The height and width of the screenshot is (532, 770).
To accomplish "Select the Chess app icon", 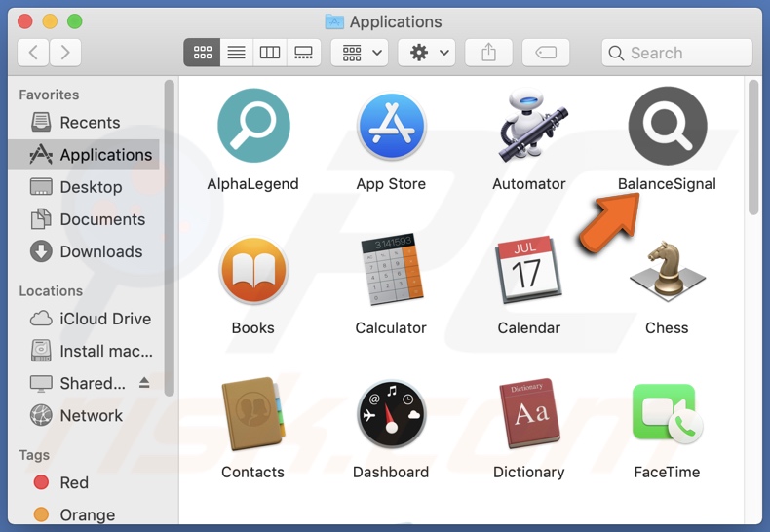I will [668, 271].
